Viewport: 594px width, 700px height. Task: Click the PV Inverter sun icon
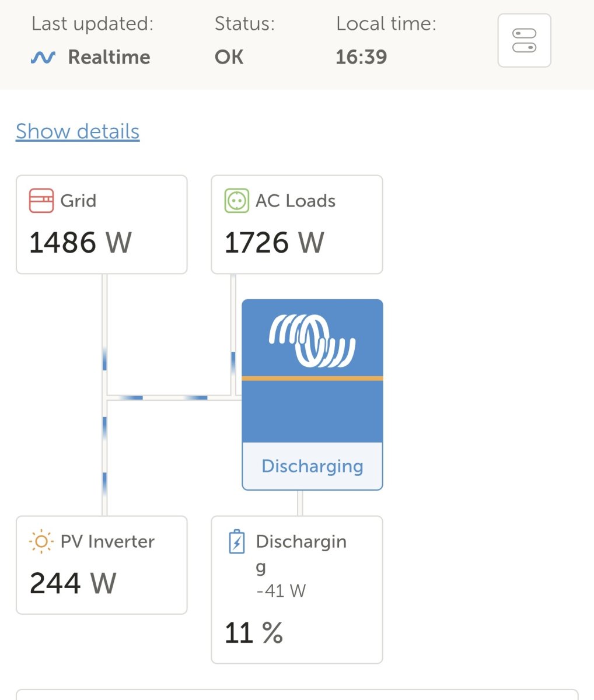41,541
